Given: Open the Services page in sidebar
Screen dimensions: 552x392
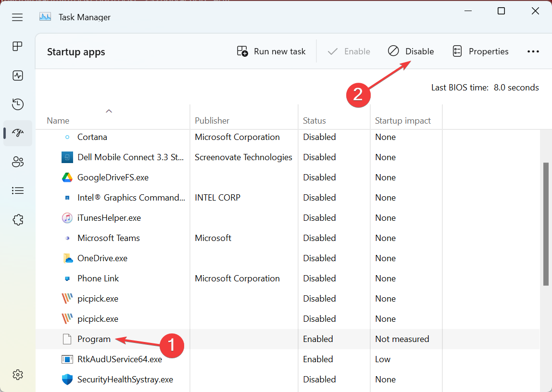Looking at the screenshot, I should [18, 220].
